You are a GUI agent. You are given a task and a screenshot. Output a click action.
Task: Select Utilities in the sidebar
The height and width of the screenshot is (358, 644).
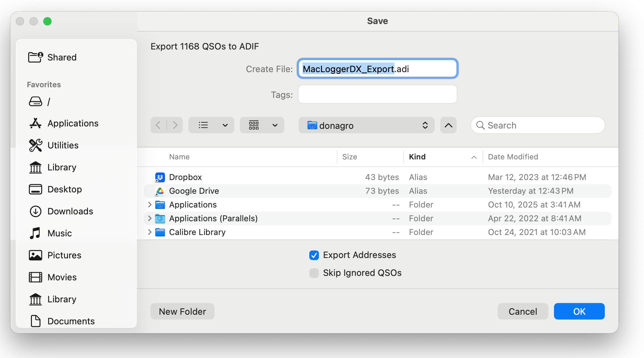pyautogui.click(x=63, y=145)
